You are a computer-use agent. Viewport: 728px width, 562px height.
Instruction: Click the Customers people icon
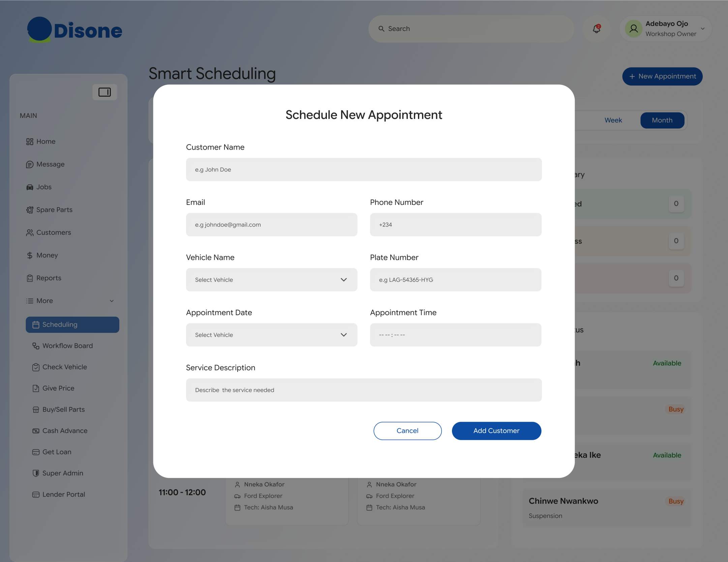pos(30,233)
